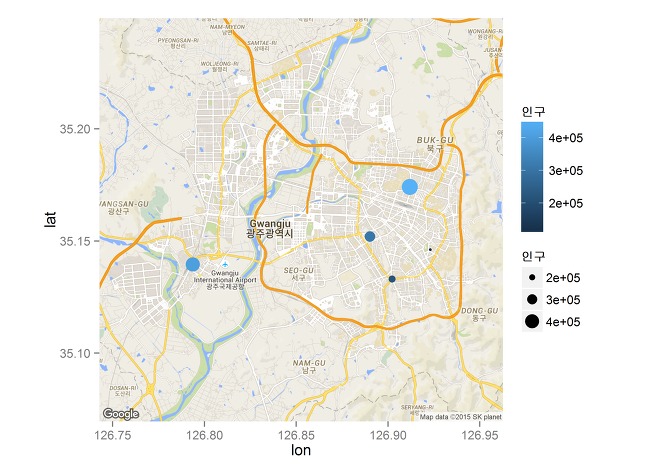Click the airplane icon at Gwangju International Airport
Screen dimensions: 650x469
pos(225,264)
